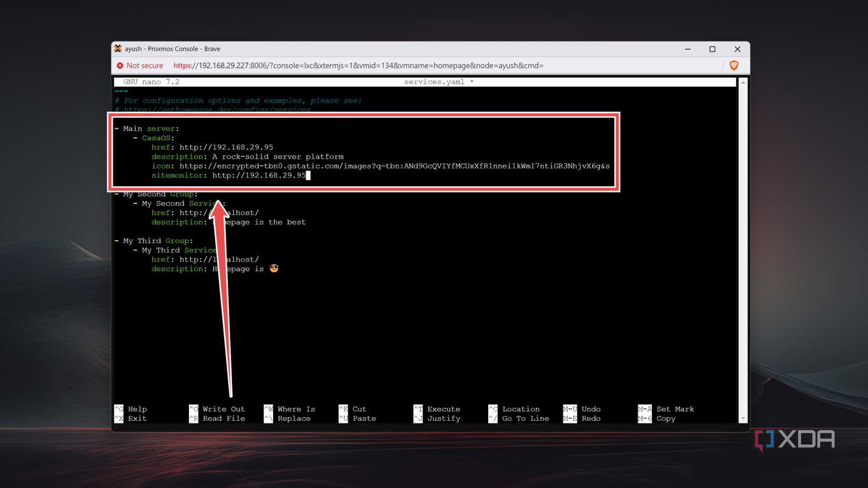Image resolution: width=868 pixels, height=488 pixels.
Task: Click the Brave Shields icon in the address bar
Action: (x=733, y=65)
